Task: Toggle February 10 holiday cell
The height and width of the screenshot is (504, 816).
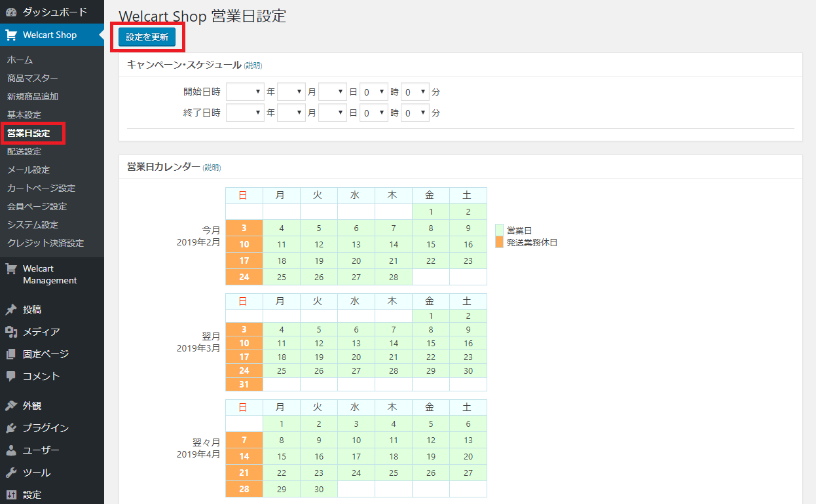Action: pyautogui.click(x=244, y=244)
